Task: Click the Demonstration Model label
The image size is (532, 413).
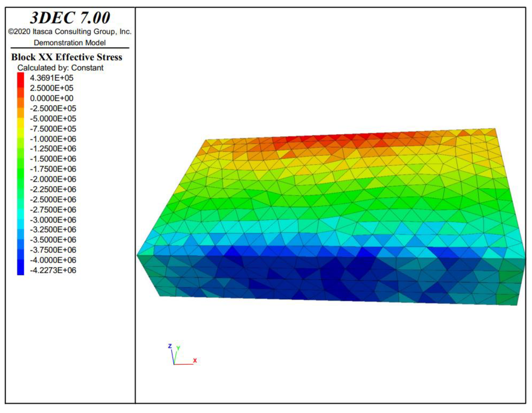Action: point(70,43)
